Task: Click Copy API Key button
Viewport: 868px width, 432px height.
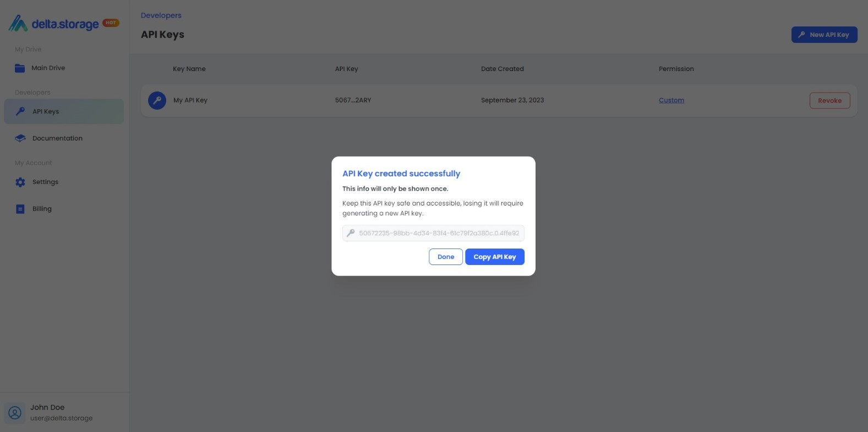Action: point(495,257)
